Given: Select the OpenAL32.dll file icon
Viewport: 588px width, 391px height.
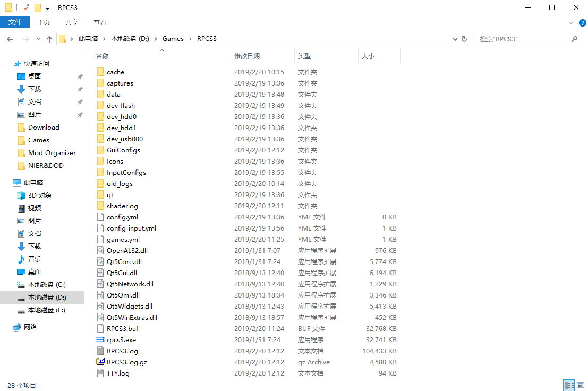Looking at the screenshot, I should click(x=100, y=250).
